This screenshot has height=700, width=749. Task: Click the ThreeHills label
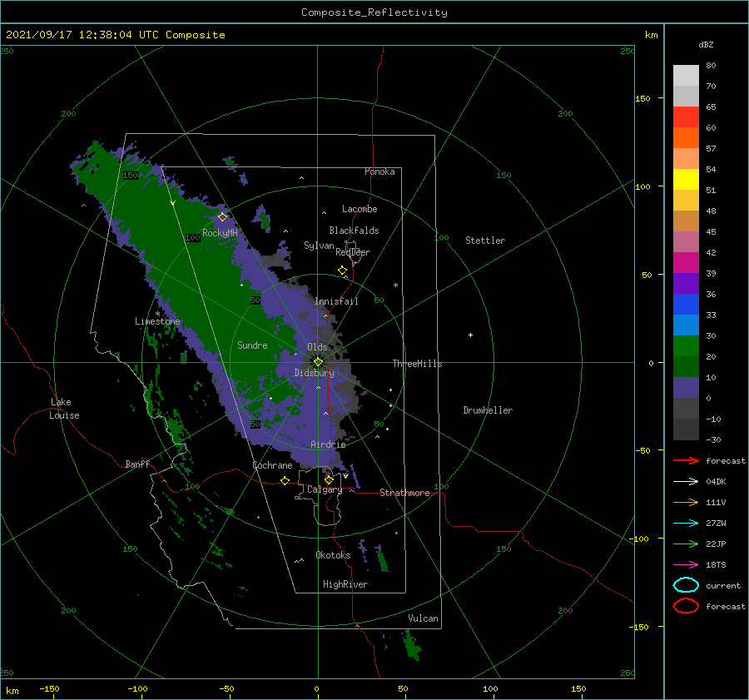click(418, 364)
